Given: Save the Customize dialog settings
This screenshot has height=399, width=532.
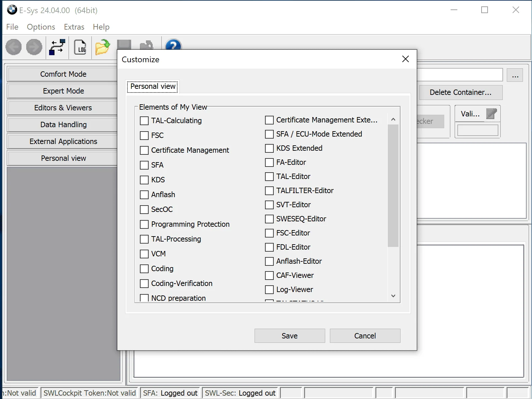Looking at the screenshot, I should coord(290,336).
